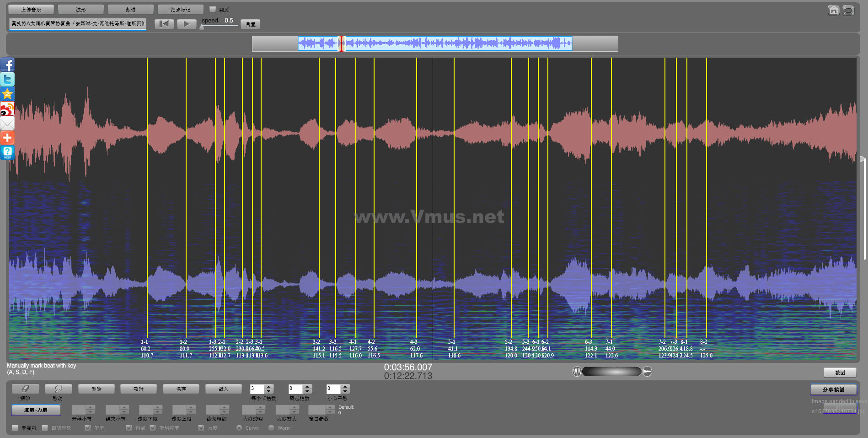This screenshot has height=438, width=868.
Task: Select the eraser (擦除) tool
Action: 25,389
